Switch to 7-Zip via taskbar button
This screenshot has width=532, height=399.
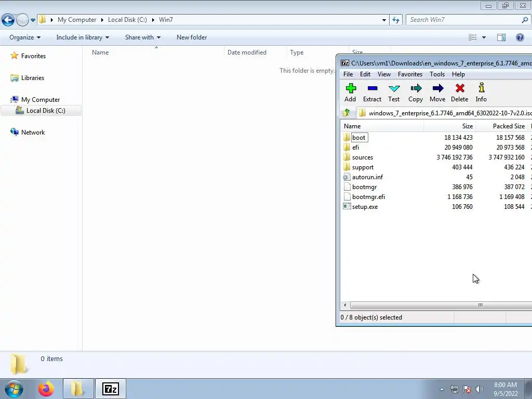[111, 389]
